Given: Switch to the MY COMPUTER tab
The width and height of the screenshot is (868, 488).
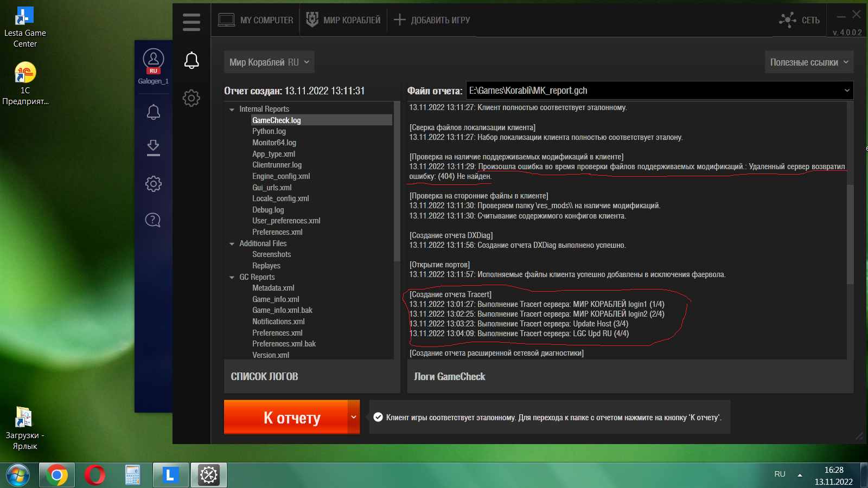Looking at the screenshot, I should click(256, 20).
